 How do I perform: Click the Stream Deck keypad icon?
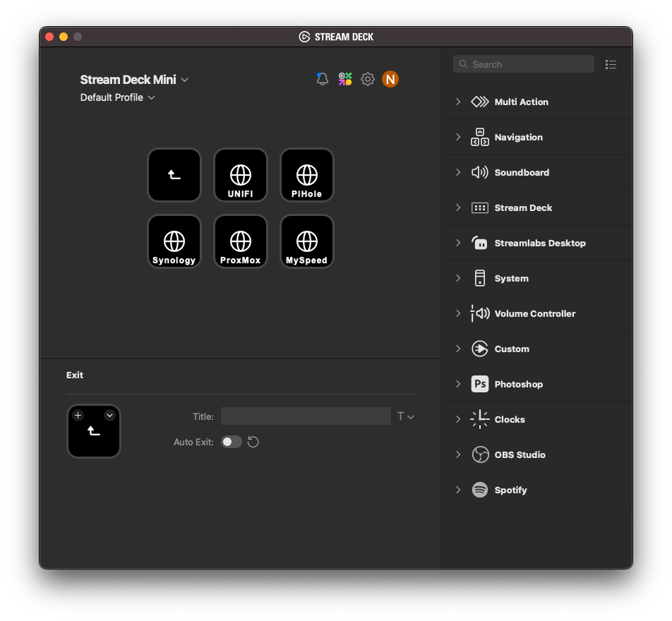(479, 208)
